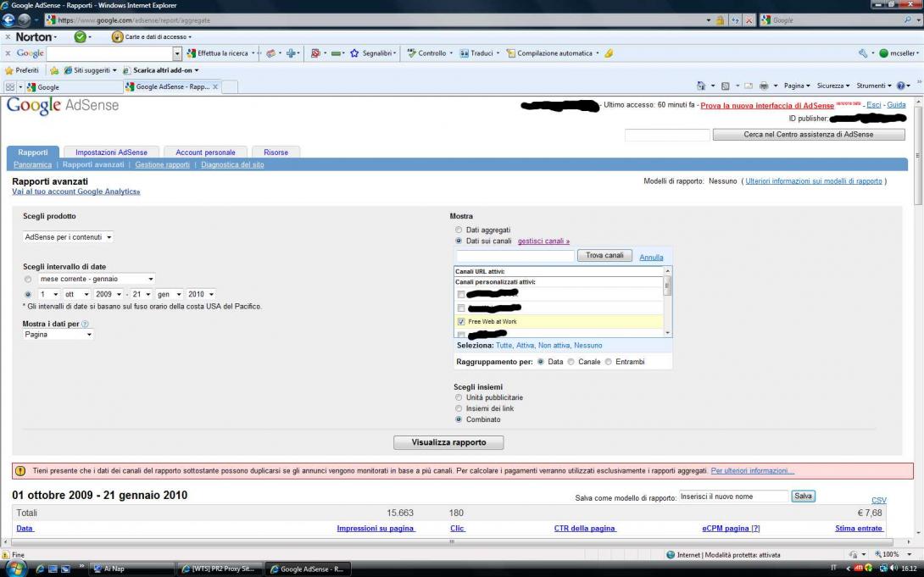This screenshot has width=924, height=577.
Task: Open Gestione rapporti sub-tab
Action: [x=162, y=165]
